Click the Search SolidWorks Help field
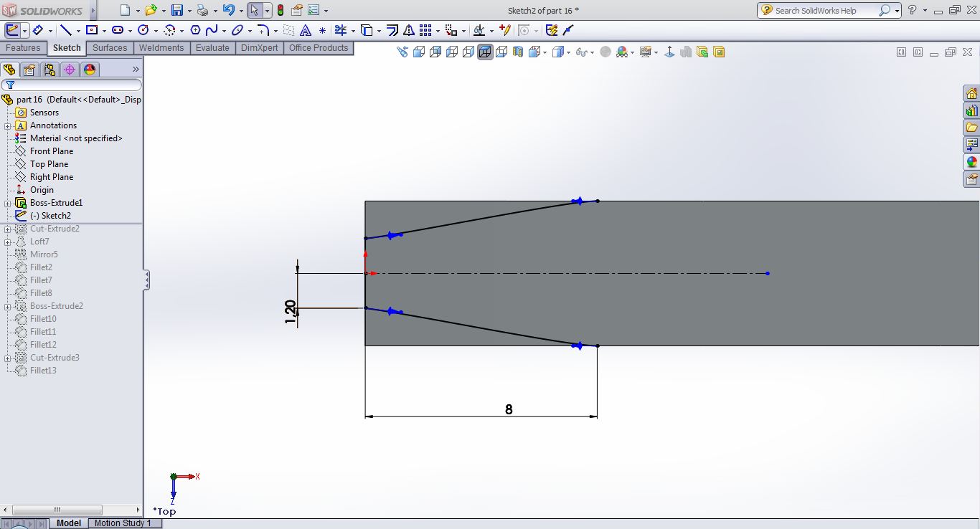The width and height of the screenshot is (980, 529). point(825,11)
